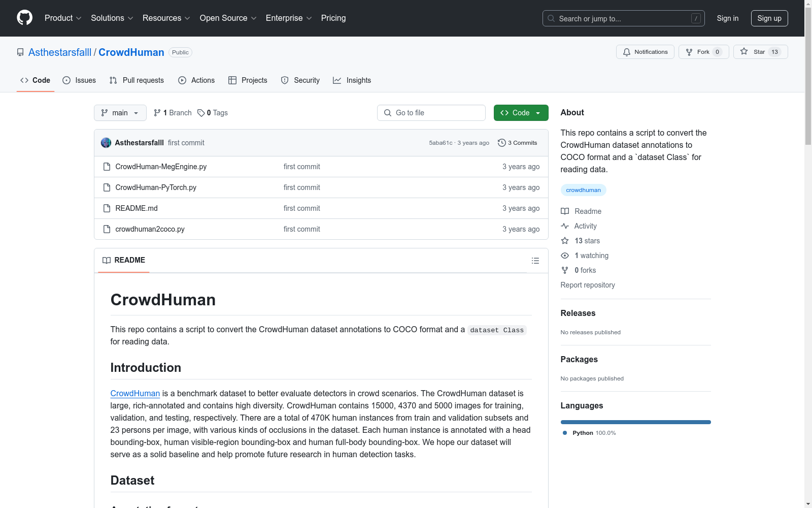Click file icon of README.md

point(107,208)
